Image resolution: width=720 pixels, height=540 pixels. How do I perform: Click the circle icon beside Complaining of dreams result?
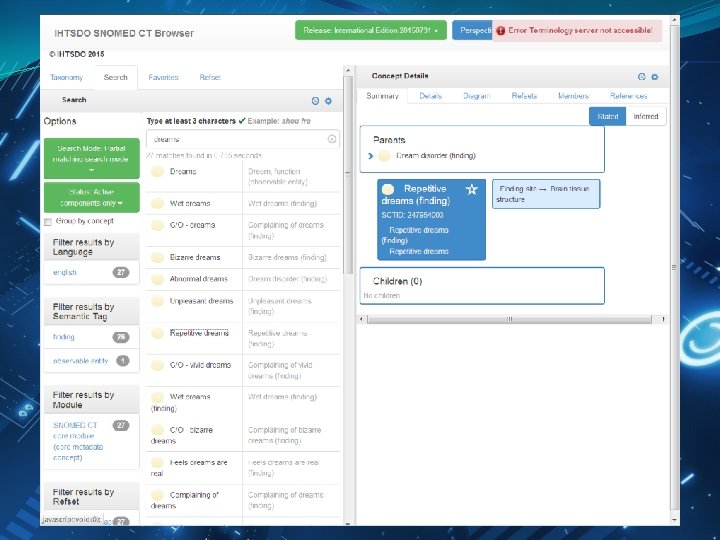(158, 495)
